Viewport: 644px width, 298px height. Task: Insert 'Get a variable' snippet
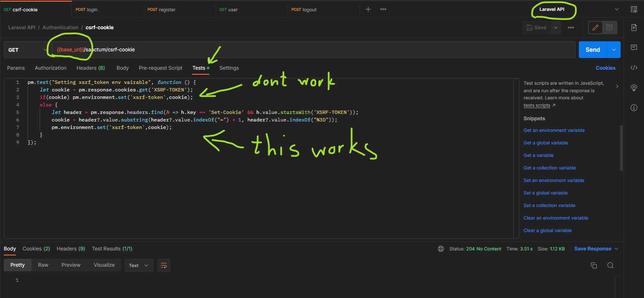coord(539,155)
